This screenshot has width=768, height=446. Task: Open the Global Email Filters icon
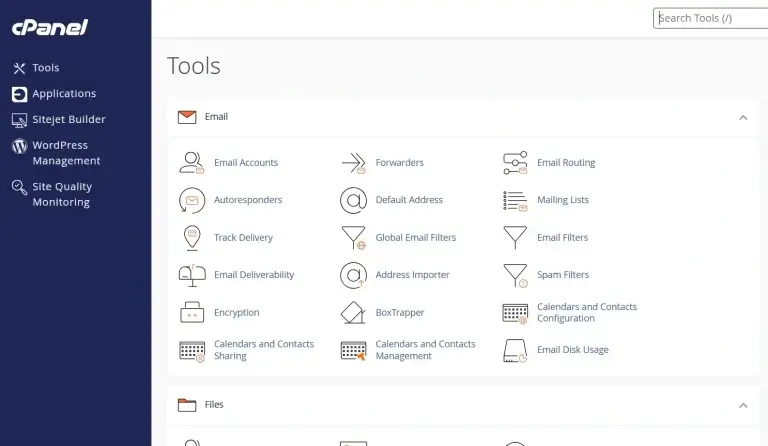tap(353, 238)
